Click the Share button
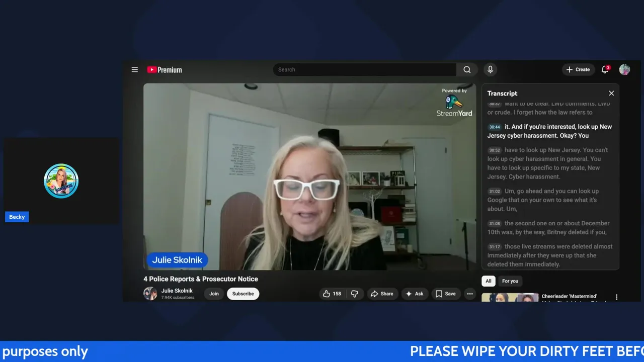The image size is (644, 362). click(382, 294)
